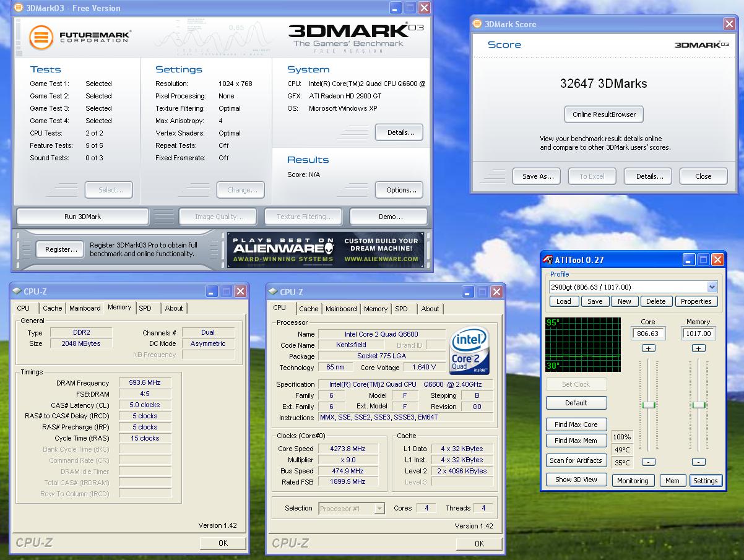Image resolution: width=744 pixels, height=560 pixels.
Task: Open system Details in 3DMark03 window
Action: click(x=399, y=132)
